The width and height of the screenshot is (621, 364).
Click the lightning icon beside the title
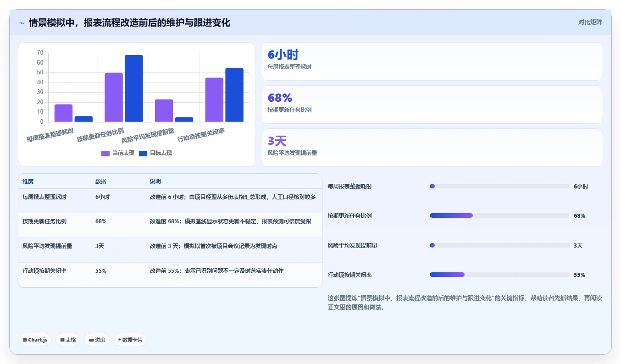click(22, 22)
